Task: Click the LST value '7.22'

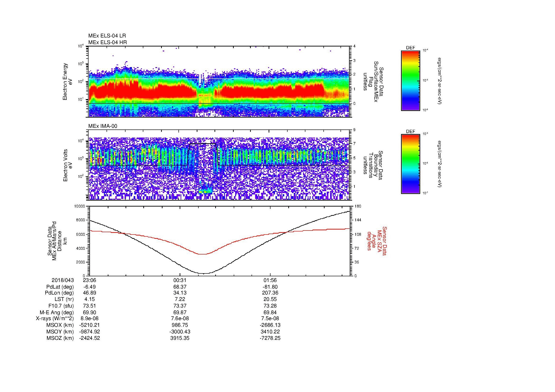Action: tap(180, 300)
